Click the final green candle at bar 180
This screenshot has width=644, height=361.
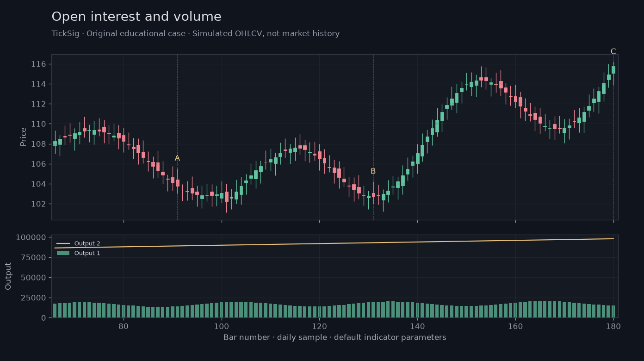coord(613,70)
